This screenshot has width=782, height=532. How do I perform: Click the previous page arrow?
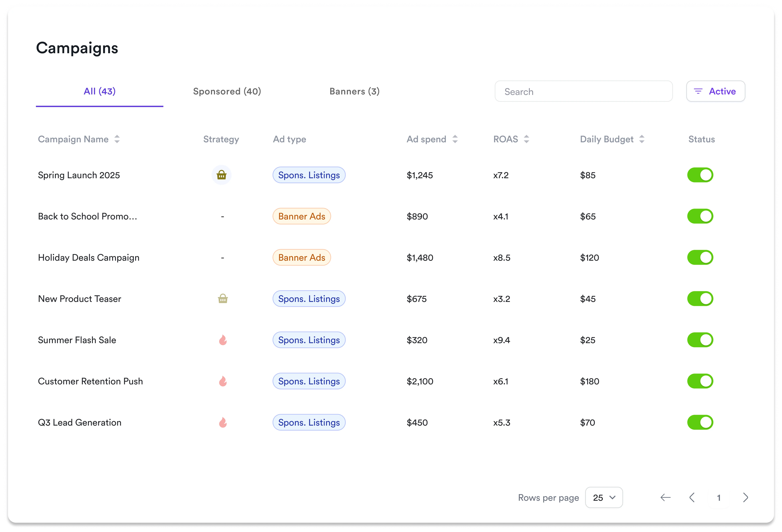pyautogui.click(x=692, y=497)
